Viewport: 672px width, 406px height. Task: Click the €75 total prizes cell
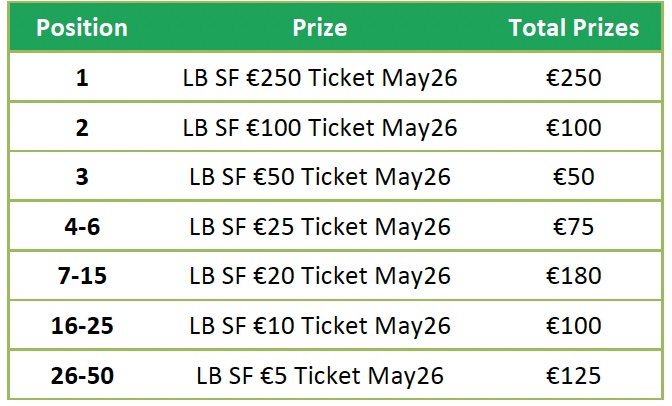(x=573, y=227)
